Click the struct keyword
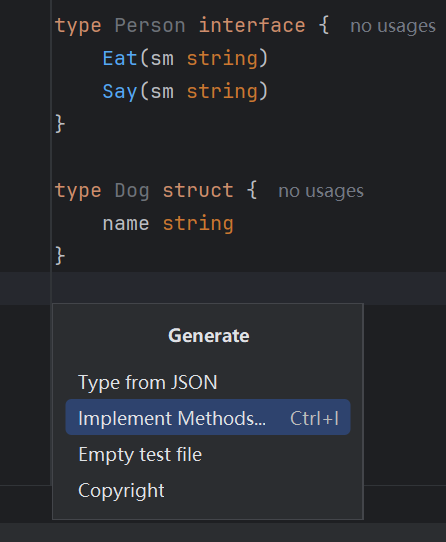Image resolution: width=446 pixels, height=542 pixels. pyautogui.click(x=198, y=190)
